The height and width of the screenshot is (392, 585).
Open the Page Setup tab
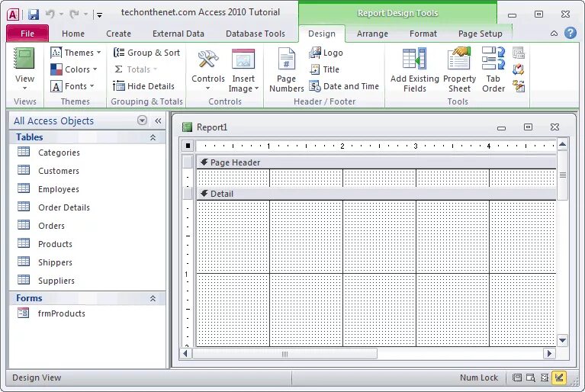pyautogui.click(x=481, y=34)
